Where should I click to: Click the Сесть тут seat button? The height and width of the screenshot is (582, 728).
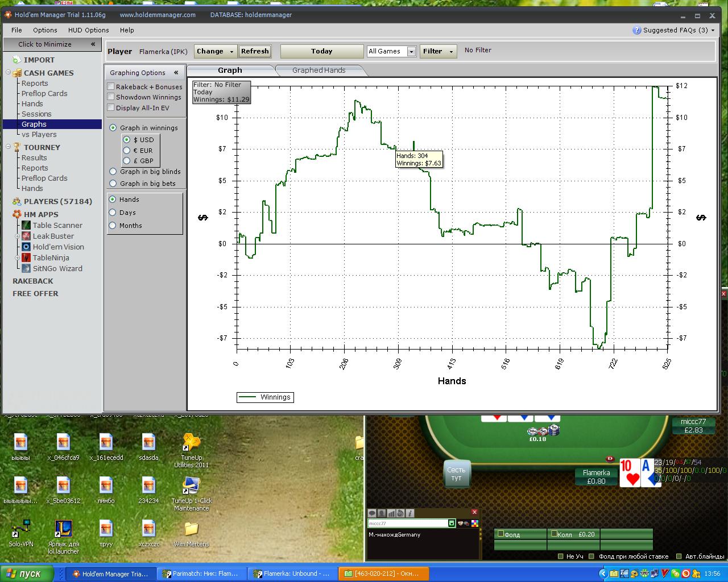pos(457,473)
